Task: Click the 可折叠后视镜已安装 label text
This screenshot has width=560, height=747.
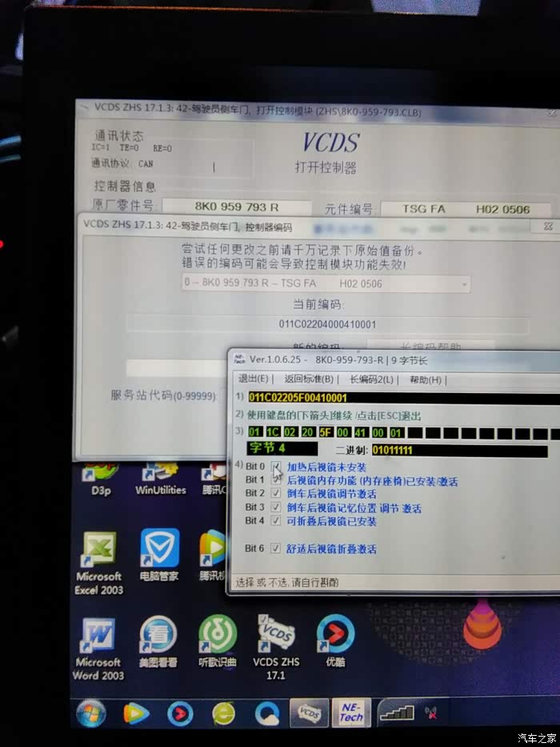Action: coord(331,521)
